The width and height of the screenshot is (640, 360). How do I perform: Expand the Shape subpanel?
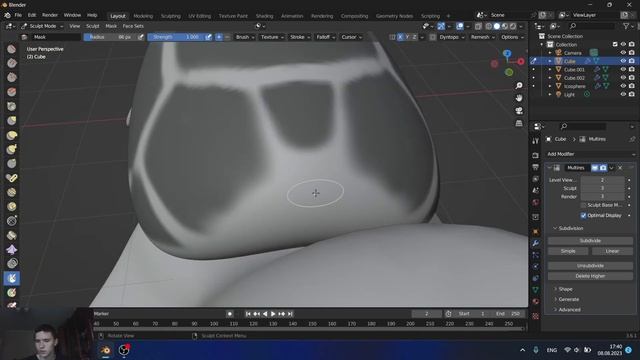click(565, 289)
